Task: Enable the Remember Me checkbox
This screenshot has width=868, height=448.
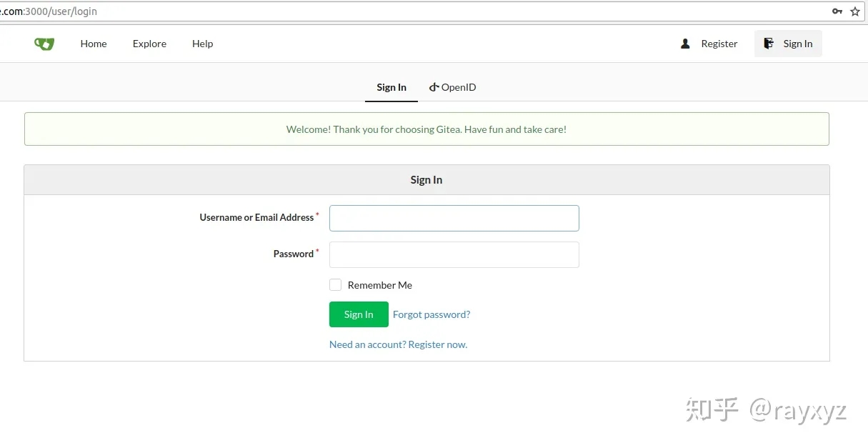Action: tap(335, 284)
